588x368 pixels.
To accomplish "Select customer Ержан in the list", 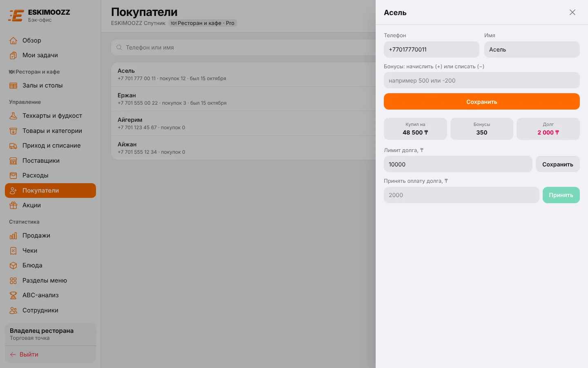I will tap(243, 99).
